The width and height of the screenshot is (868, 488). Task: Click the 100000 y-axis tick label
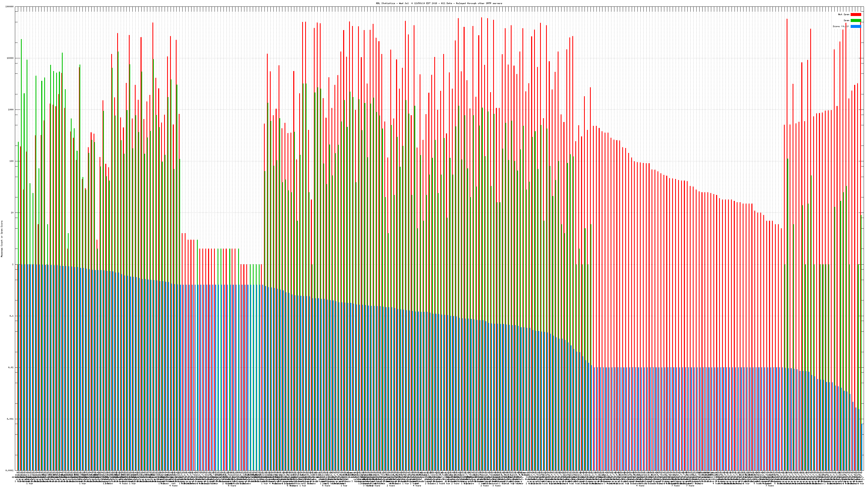9,7
